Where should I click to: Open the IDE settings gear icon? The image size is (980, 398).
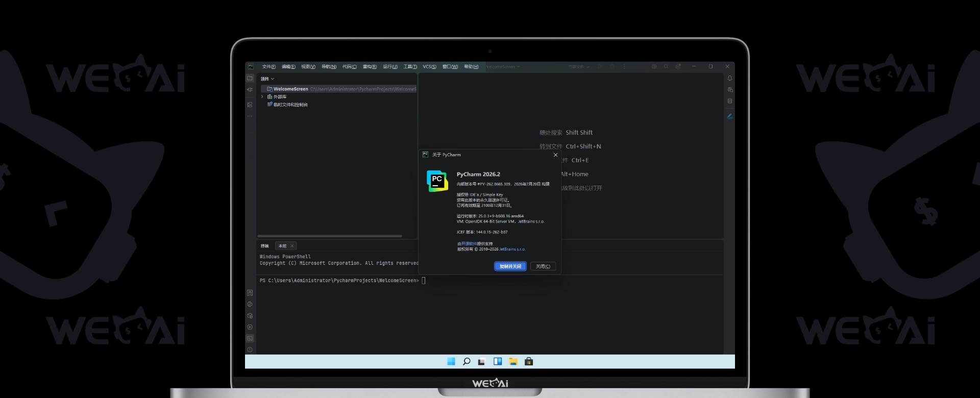678,66
